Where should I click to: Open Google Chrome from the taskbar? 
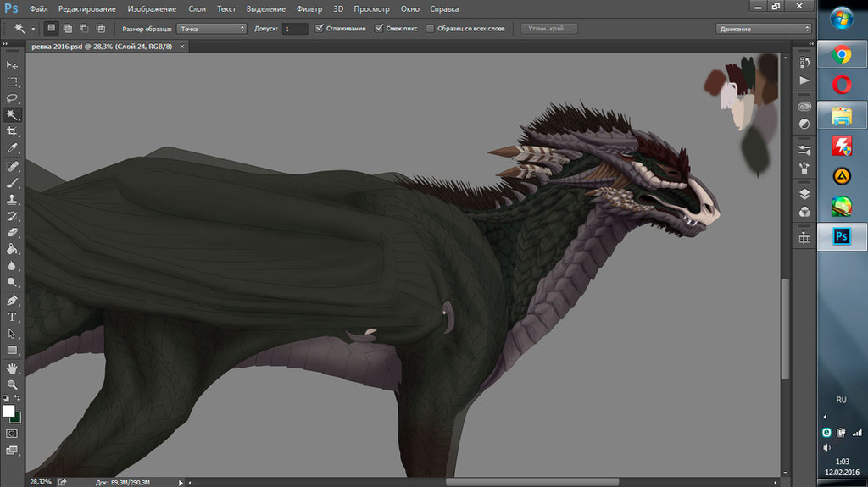[x=842, y=54]
